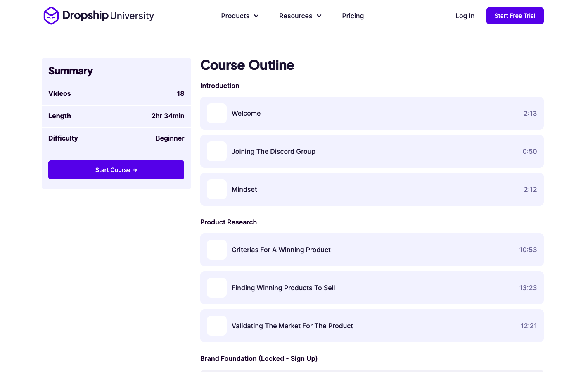Click the Validating The Market thumbnail box
The width and height of the screenshot is (588, 372).
point(217,326)
